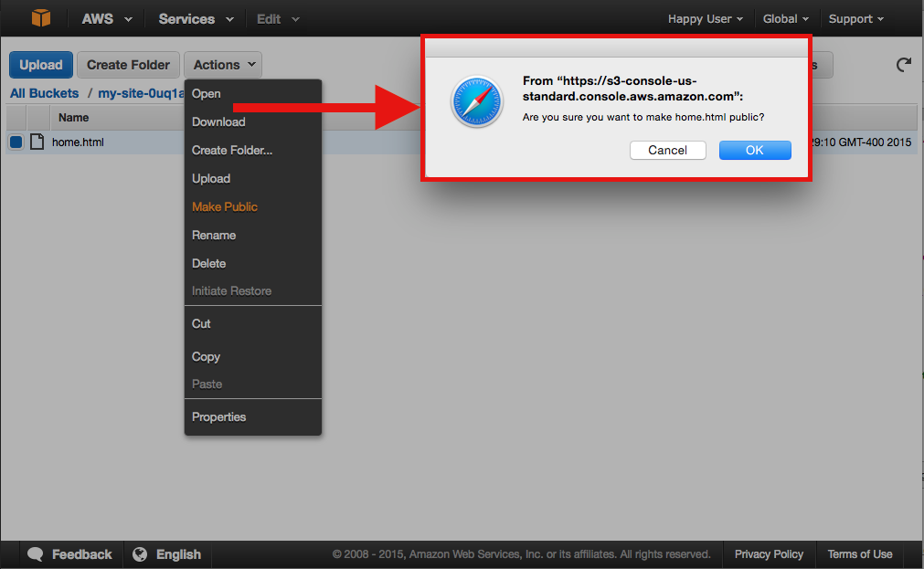Click the English language link
The image size is (924, 569).
178,554
